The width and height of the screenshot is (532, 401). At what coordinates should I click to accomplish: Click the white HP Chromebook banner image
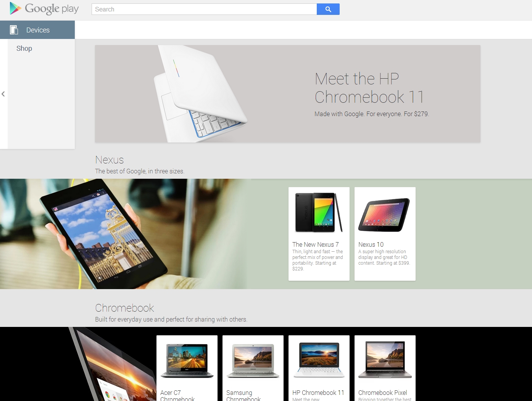201,94
